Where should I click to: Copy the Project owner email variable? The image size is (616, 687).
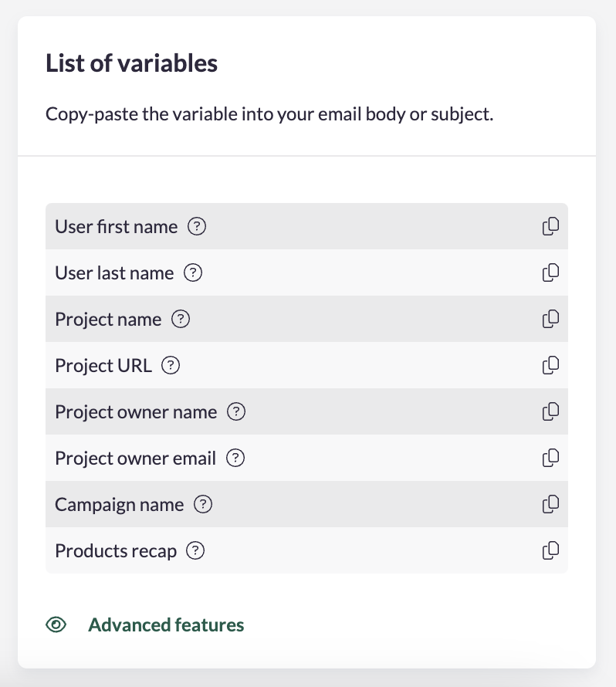[x=550, y=459]
